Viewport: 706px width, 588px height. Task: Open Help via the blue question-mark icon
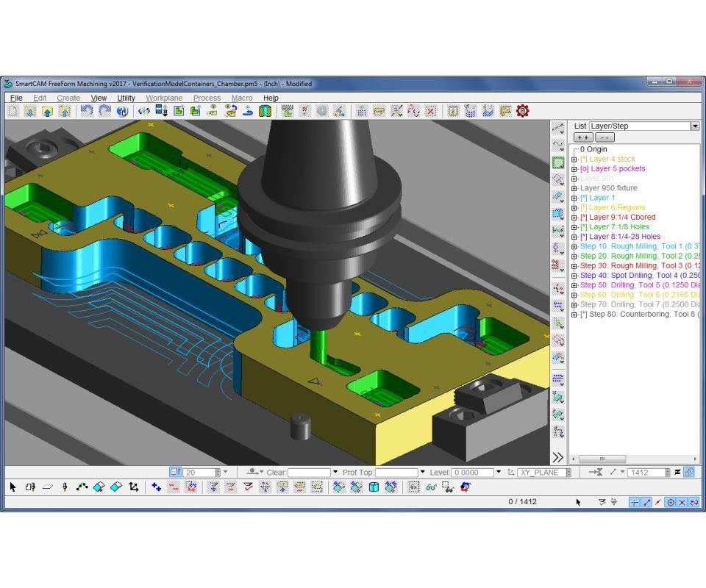point(121,111)
